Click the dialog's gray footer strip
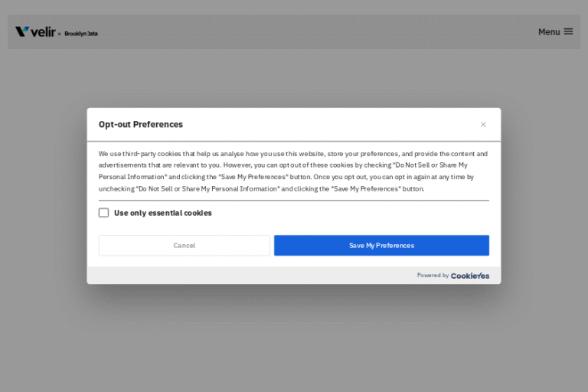Screen dimensions: 588x392 pyautogui.click(x=230, y=276)
